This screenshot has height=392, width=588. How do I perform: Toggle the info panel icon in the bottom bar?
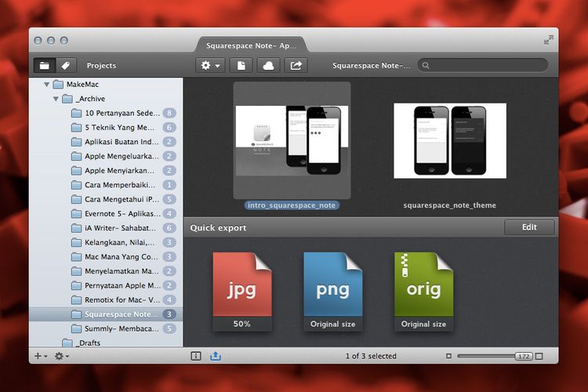coord(196,356)
